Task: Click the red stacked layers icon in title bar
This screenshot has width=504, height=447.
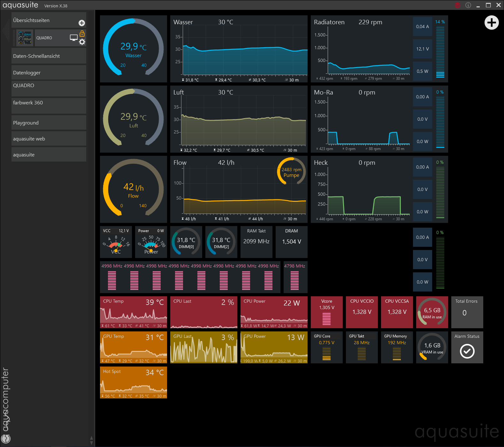Action: click(x=457, y=5)
